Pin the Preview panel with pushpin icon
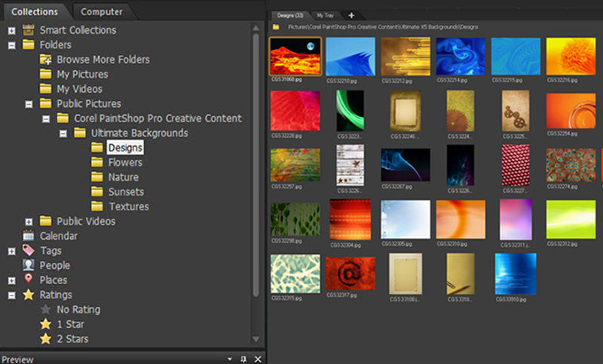Screen dimensions: 603x364 (243, 359)
